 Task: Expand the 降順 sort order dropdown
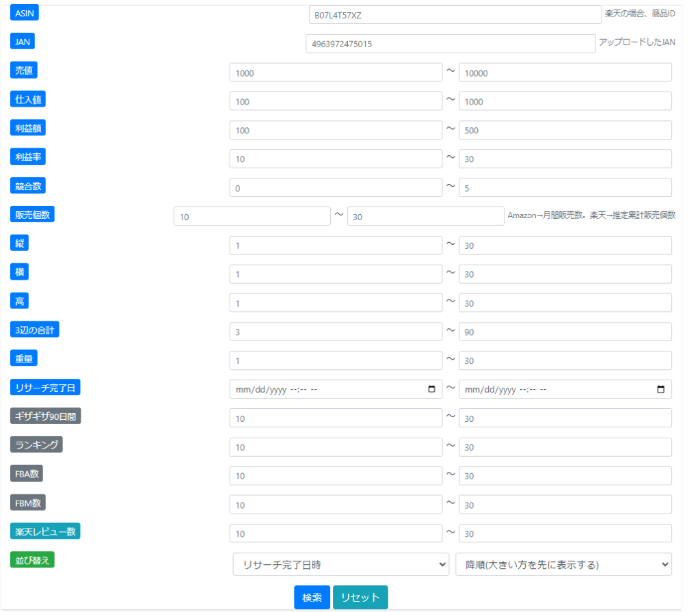pos(563,564)
